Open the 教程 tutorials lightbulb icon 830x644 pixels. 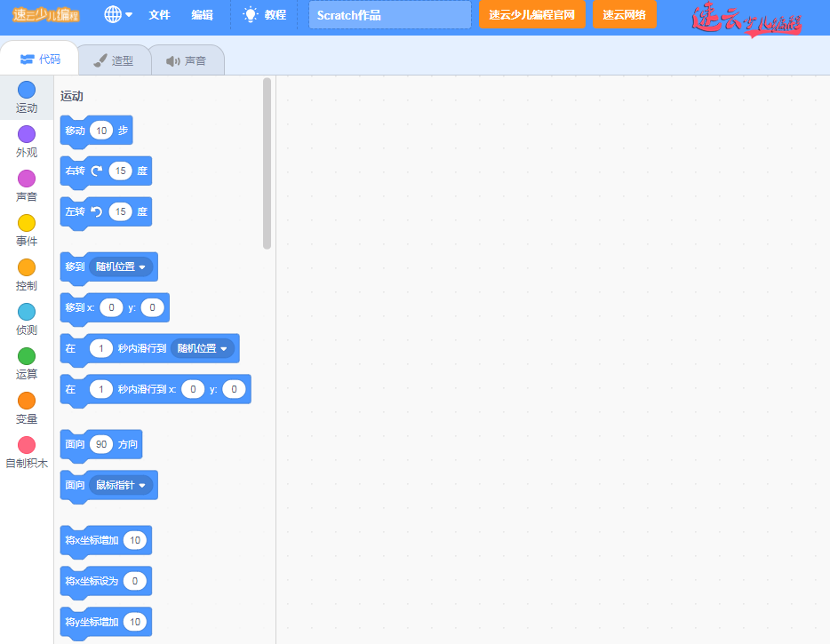pyautogui.click(x=251, y=14)
